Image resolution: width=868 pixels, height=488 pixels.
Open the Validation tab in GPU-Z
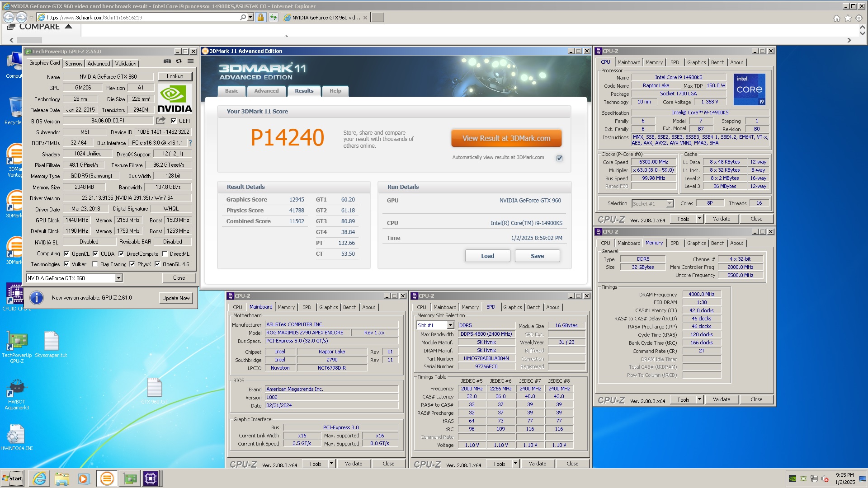[x=126, y=63]
